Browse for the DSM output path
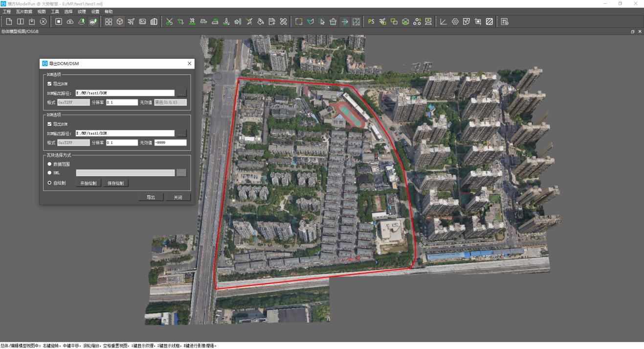644x349 pixels. pos(181,133)
